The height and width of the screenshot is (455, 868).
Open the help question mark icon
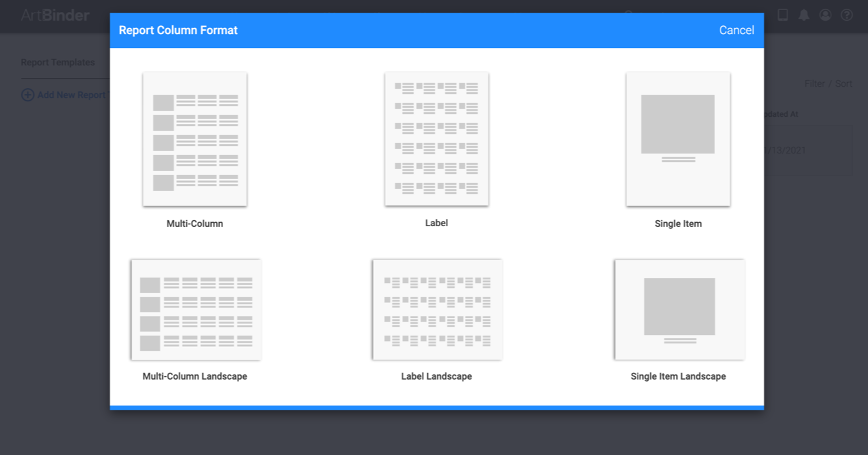pos(847,15)
